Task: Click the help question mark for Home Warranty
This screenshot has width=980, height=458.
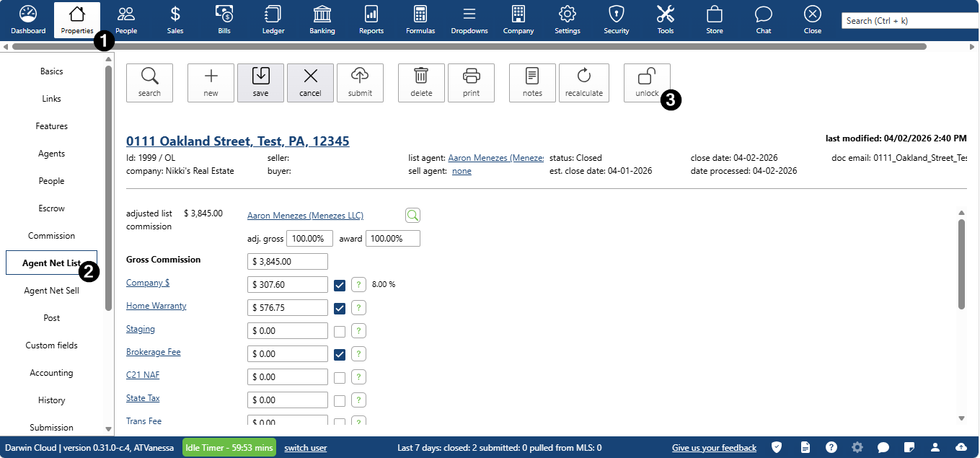Action: coord(358,308)
